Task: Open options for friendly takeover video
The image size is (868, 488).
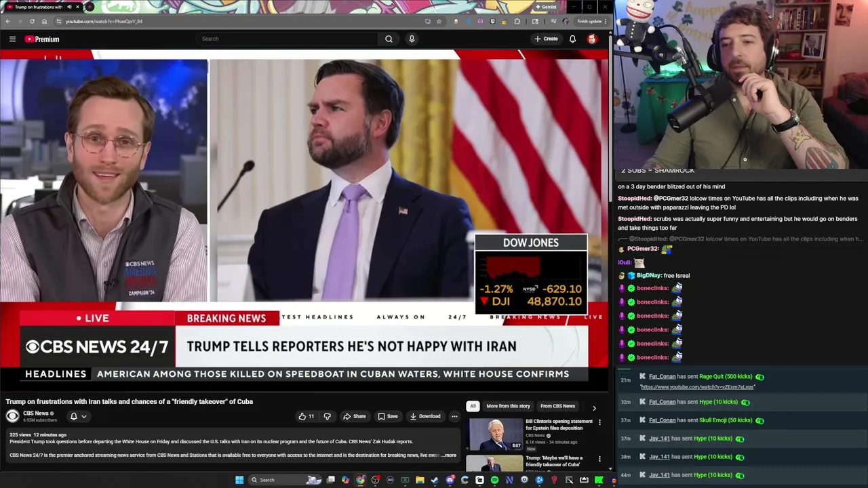Action: click(599, 459)
